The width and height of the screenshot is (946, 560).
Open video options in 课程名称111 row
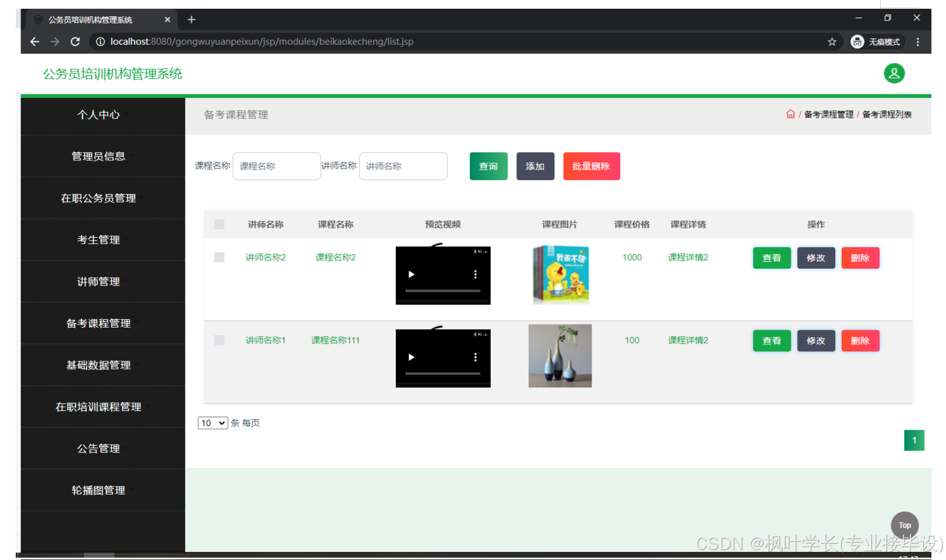coord(476,357)
